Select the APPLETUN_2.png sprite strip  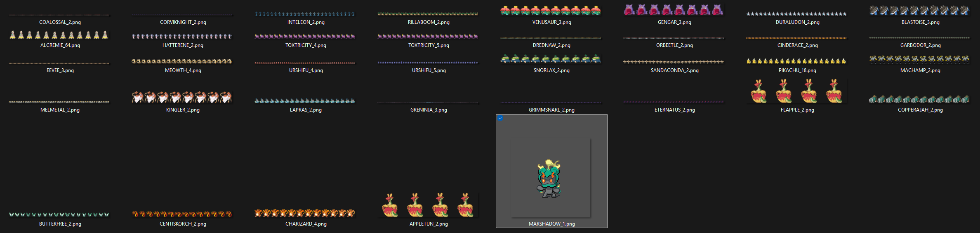428,205
